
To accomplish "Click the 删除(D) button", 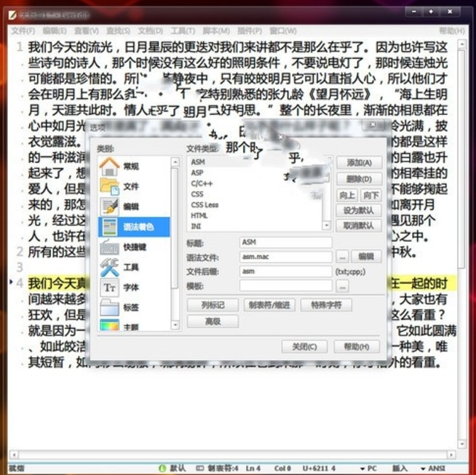I will pyautogui.click(x=359, y=179).
